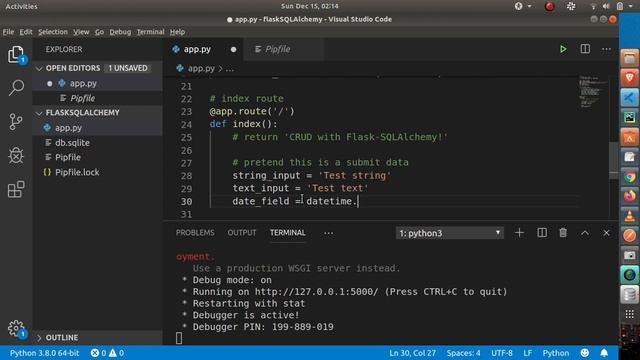This screenshot has height=360, width=640.
Task: Open Activities overview in top bar
Action: click(21, 6)
